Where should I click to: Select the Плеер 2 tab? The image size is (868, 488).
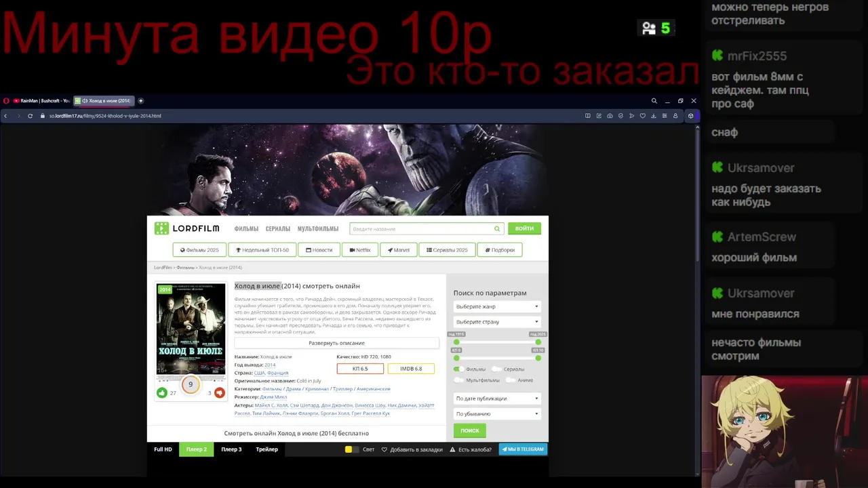(x=197, y=449)
